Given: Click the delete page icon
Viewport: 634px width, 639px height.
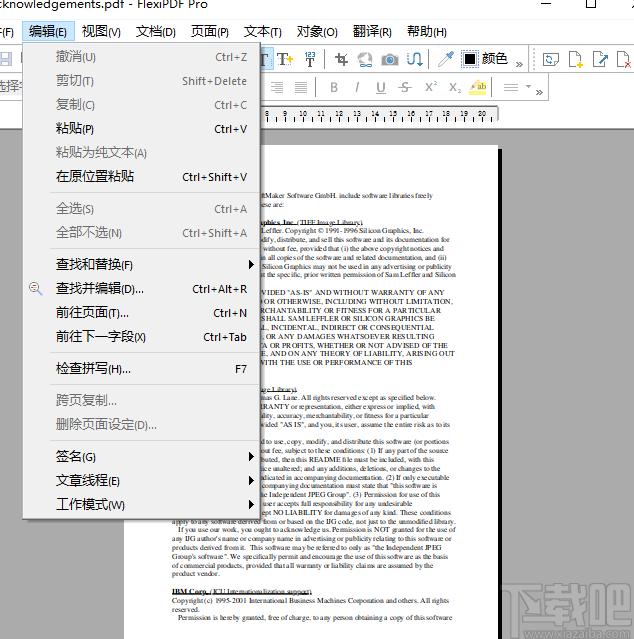Looking at the screenshot, I should 624,59.
